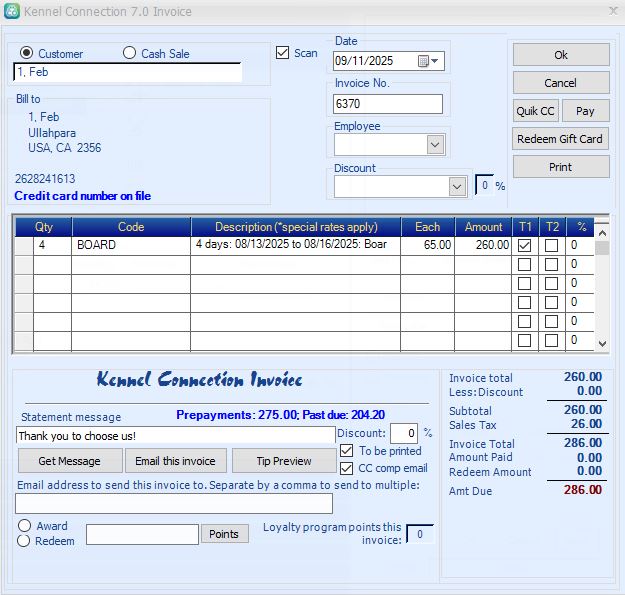Click the Invoice No. input field
The width and height of the screenshot is (625, 595).
pyautogui.click(x=388, y=104)
